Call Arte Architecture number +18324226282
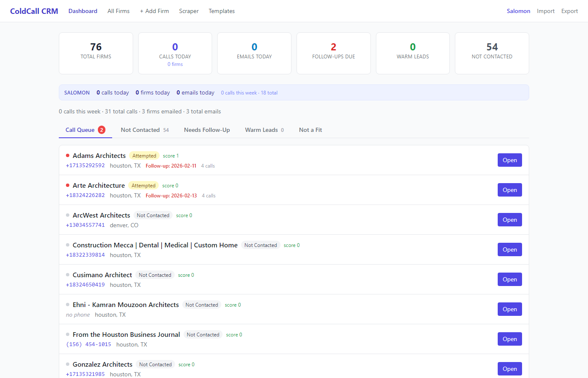This screenshot has width=588, height=378. tap(85, 195)
